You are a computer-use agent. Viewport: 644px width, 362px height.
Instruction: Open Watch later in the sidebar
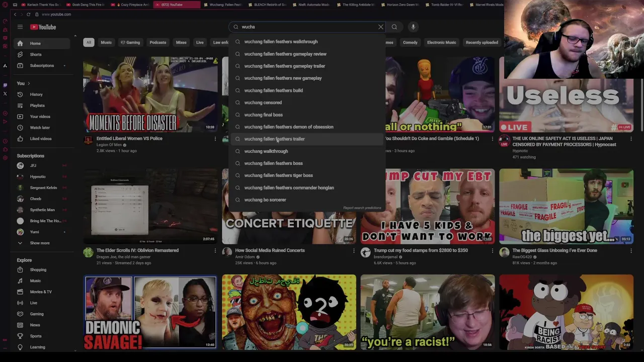point(42,128)
